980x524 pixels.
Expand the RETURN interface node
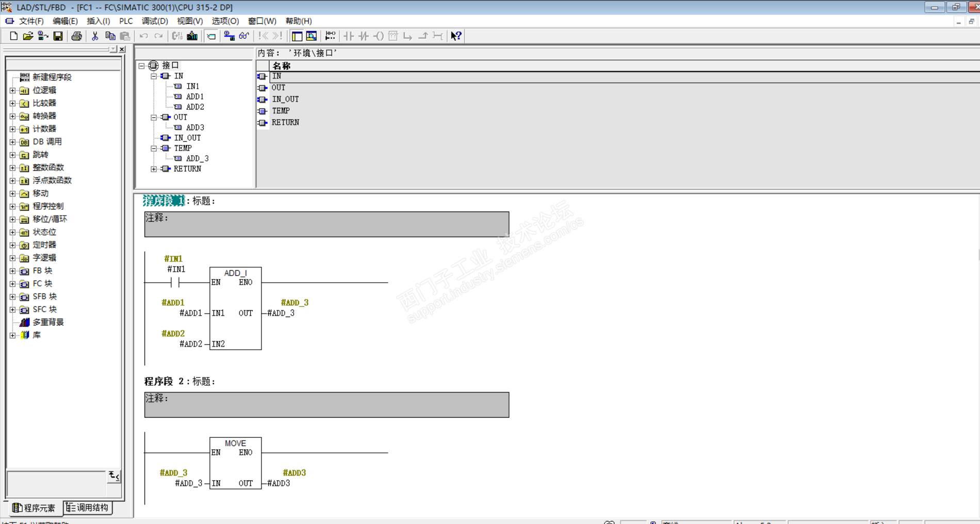click(154, 169)
